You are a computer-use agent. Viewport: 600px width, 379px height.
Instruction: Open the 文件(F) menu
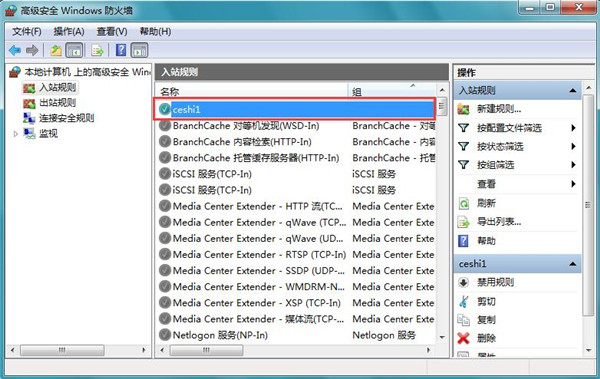coord(27,31)
